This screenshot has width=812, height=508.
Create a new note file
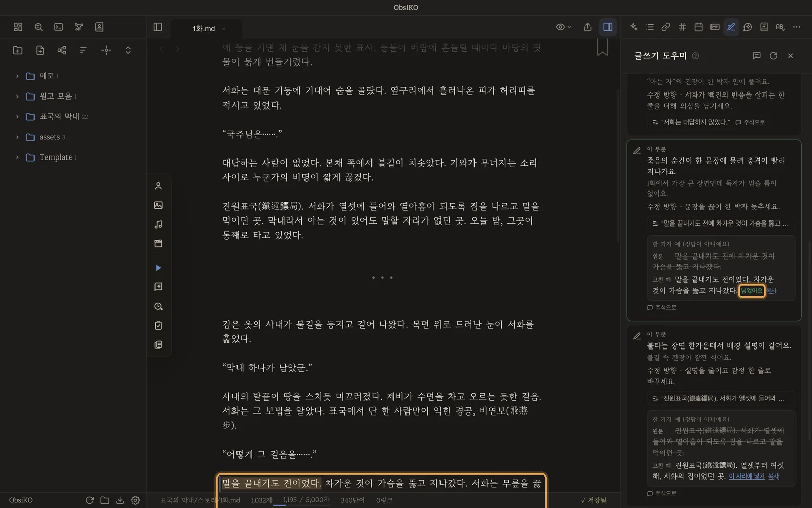(40, 50)
